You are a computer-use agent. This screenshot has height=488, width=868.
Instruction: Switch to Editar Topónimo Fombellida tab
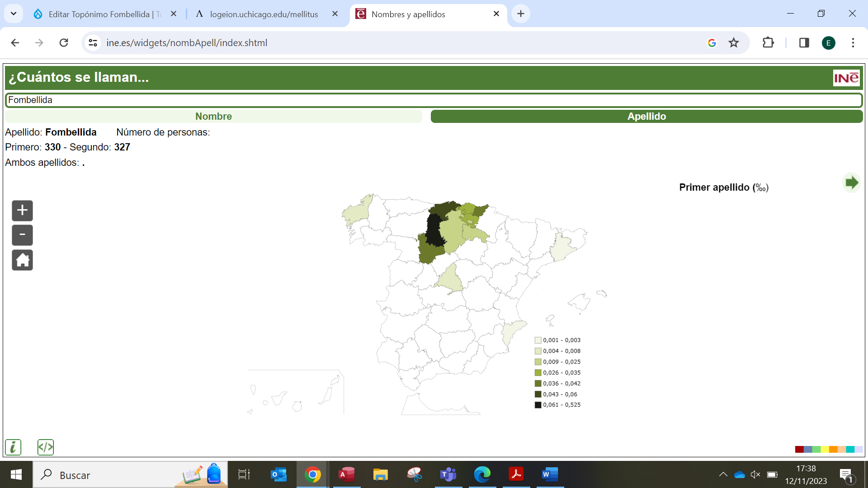[x=99, y=14]
